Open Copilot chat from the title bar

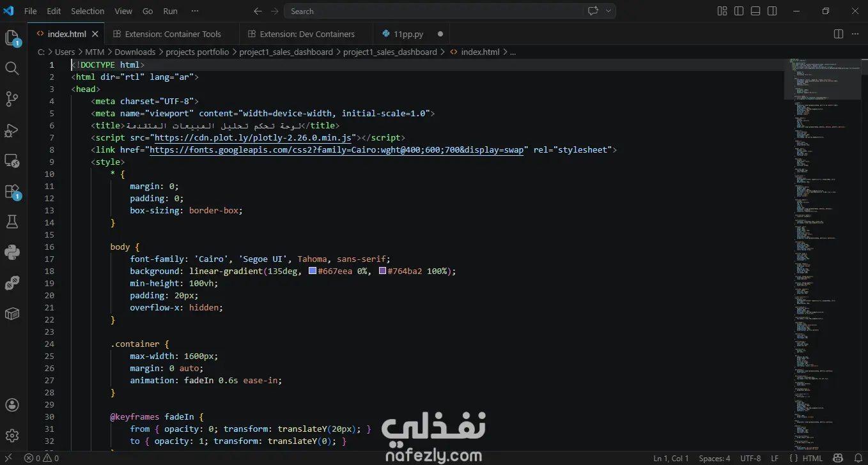[x=593, y=11]
